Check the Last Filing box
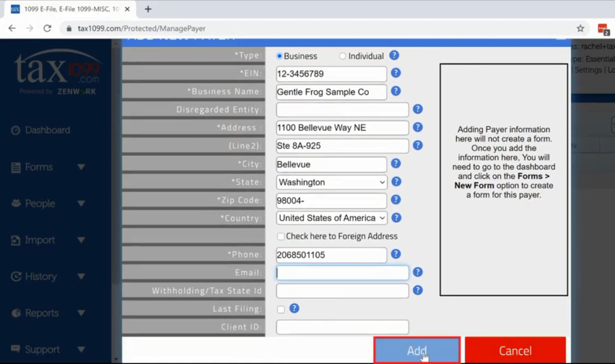Image resolution: width=615 pixels, height=364 pixels. point(280,309)
